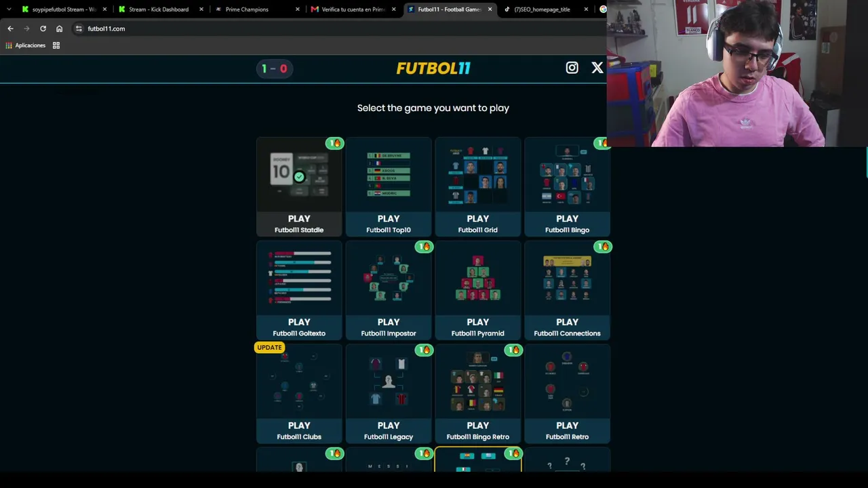The width and height of the screenshot is (868, 488).
Task: Launch the Futbol11 Bingo Retro game
Action: (x=478, y=394)
